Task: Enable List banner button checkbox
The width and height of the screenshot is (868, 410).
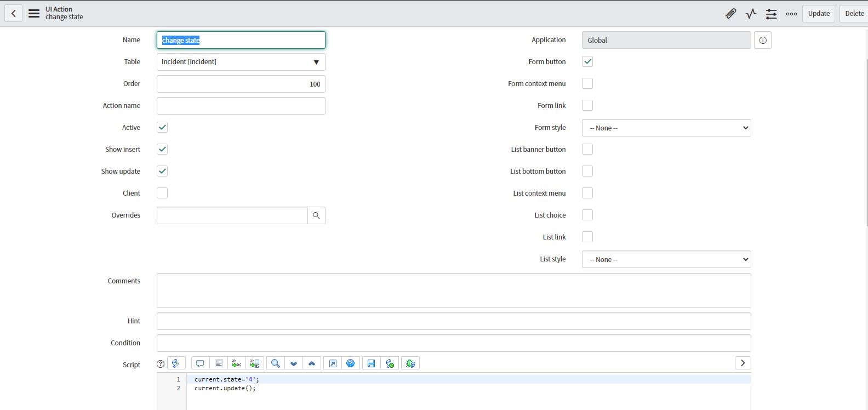Action: click(x=587, y=149)
